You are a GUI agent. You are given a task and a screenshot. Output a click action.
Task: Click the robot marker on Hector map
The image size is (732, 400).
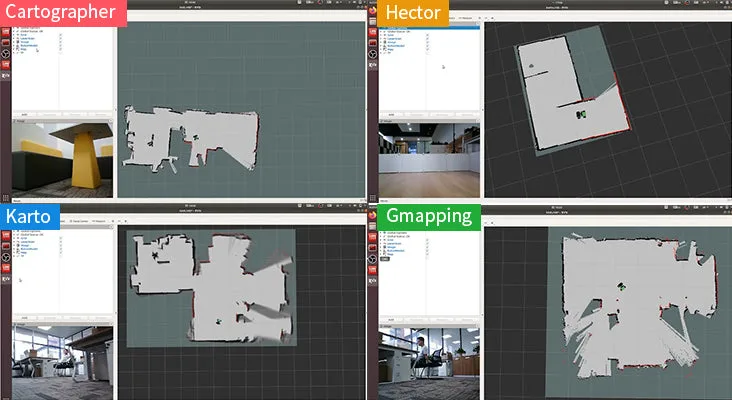coord(581,114)
